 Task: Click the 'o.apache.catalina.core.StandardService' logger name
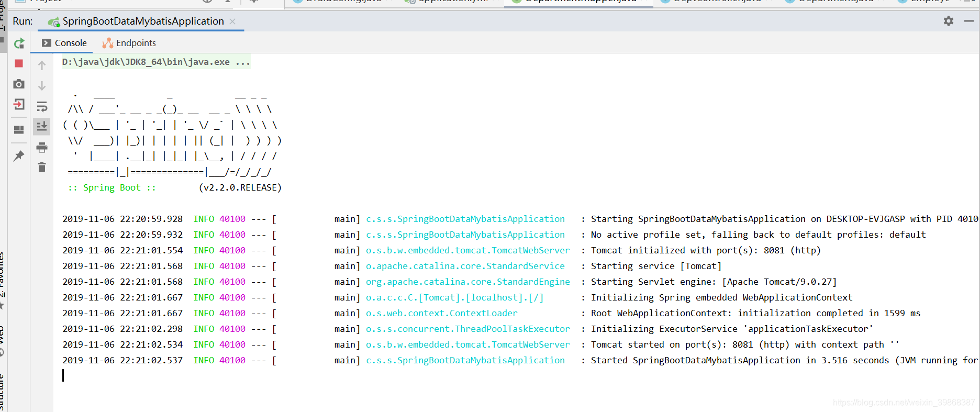pyautogui.click(x=465, y=266)
